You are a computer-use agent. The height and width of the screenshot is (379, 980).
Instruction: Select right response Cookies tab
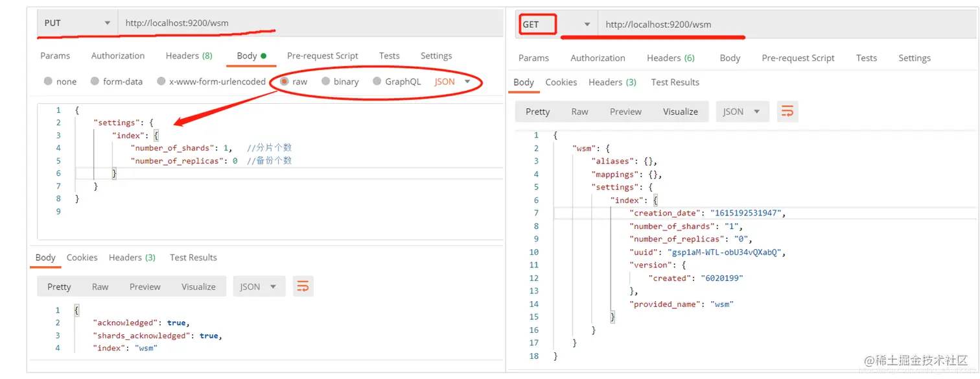pyautogui.click(x=561, y=82)
